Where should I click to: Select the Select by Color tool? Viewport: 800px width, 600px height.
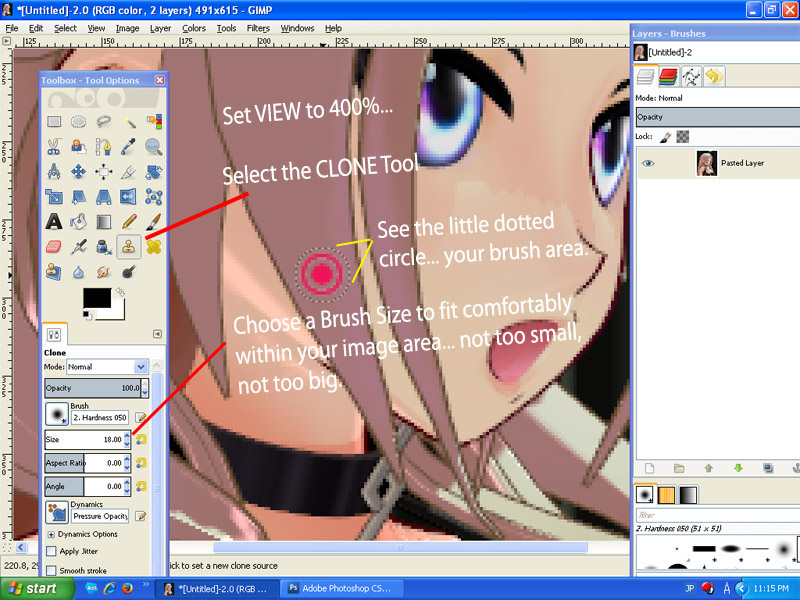point(154,121)
